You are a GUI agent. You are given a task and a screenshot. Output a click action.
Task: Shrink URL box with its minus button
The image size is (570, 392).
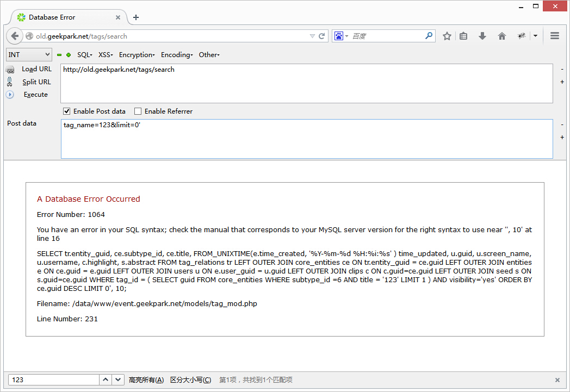[x=562, y=69]
